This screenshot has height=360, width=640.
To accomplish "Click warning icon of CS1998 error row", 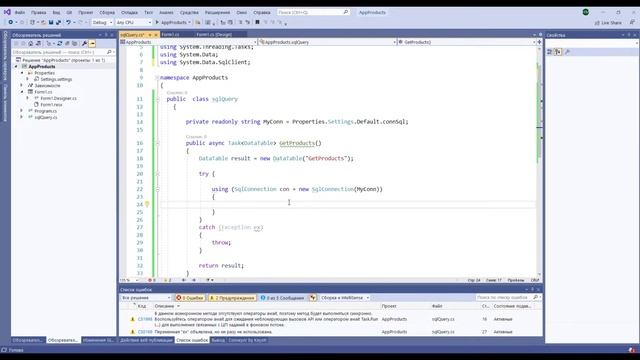I will 132,319.
